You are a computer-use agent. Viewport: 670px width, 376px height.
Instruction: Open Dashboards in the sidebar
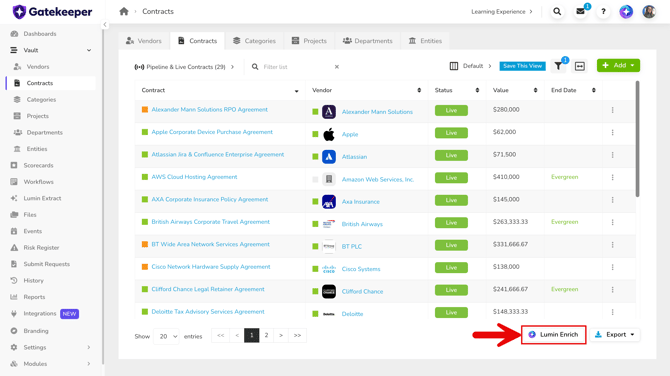coord(40,34)
